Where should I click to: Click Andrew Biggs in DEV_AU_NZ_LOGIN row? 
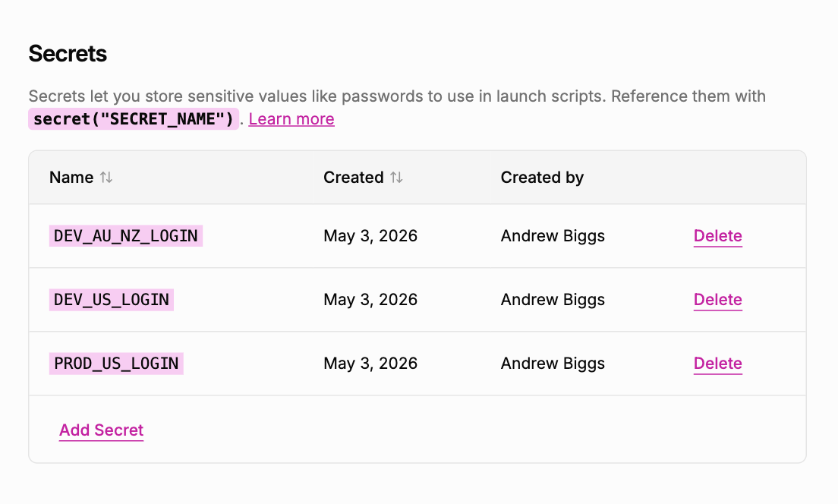[x=553, y=236]
